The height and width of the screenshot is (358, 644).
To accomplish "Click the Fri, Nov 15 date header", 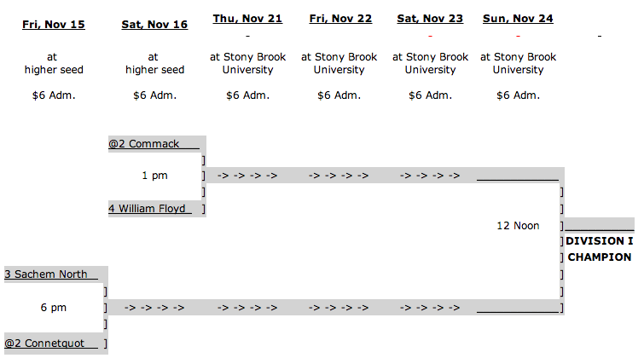I will pyautogui.click(x=54, y=25).
